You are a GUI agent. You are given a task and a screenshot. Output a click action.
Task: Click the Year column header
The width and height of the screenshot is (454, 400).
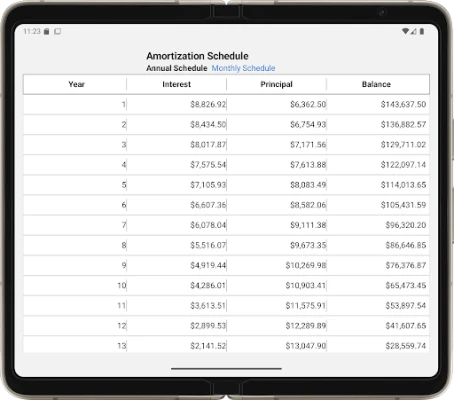coord(76,84)
